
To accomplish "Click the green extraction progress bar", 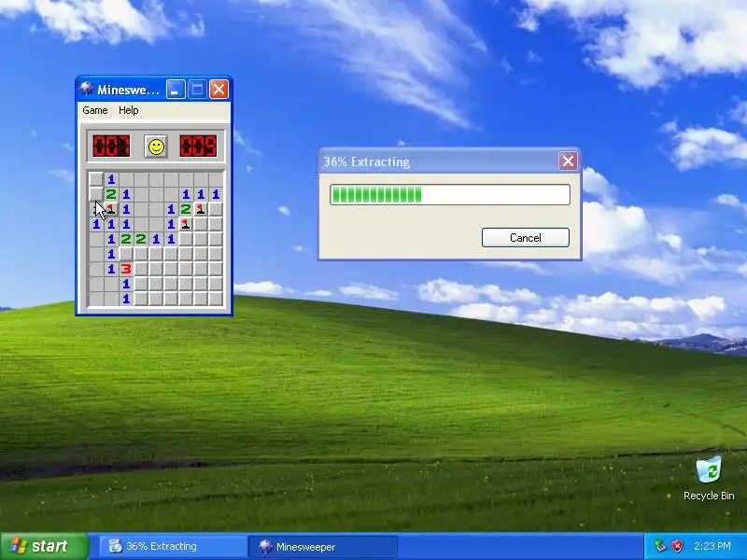I will click(x=450, y=195).
